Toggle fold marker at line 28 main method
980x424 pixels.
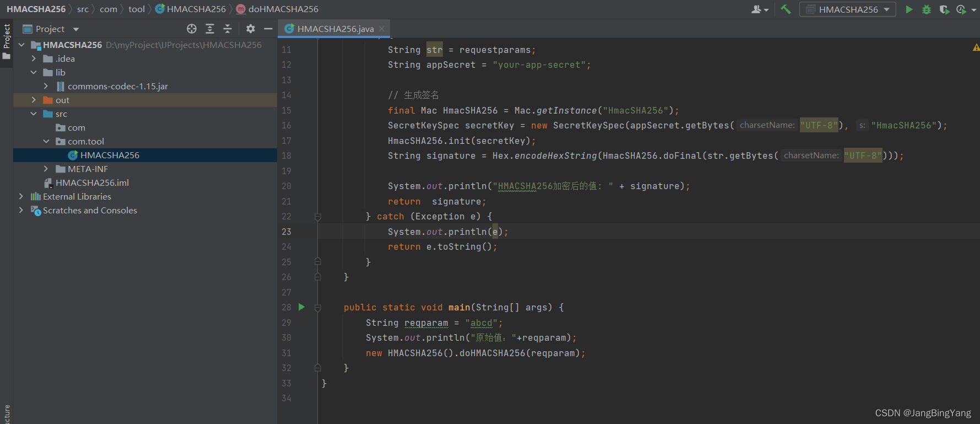point(318,308)
